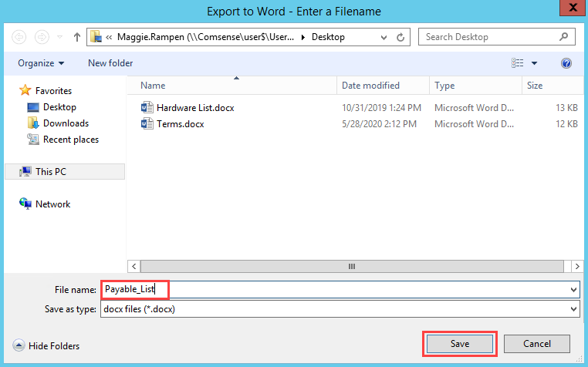Image resolution: width=588 pixels, height=367 pixels.
Task: Click the search magnifier icon
Action: [x=563, y=37]
